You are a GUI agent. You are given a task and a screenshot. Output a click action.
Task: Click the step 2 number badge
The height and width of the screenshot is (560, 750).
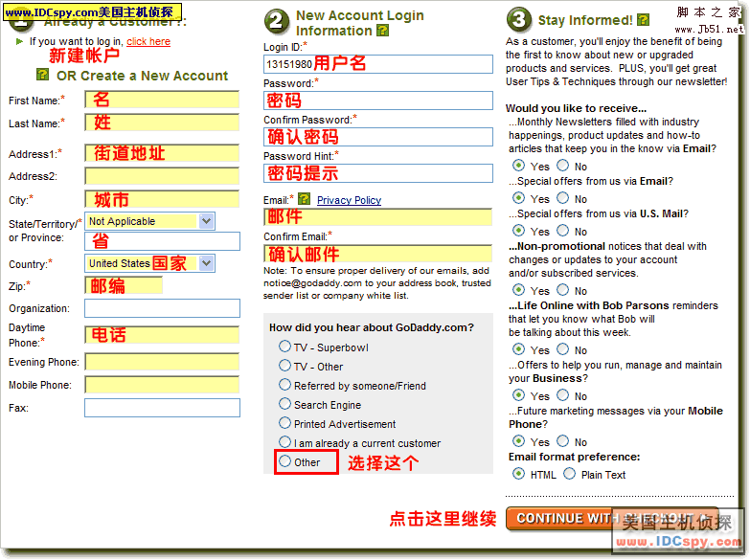(x=276, y=20)
